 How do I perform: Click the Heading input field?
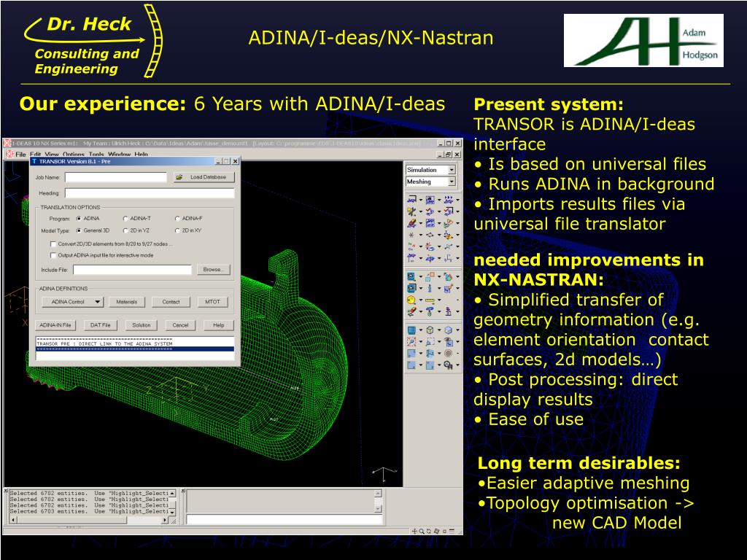[x=150, y=193]
